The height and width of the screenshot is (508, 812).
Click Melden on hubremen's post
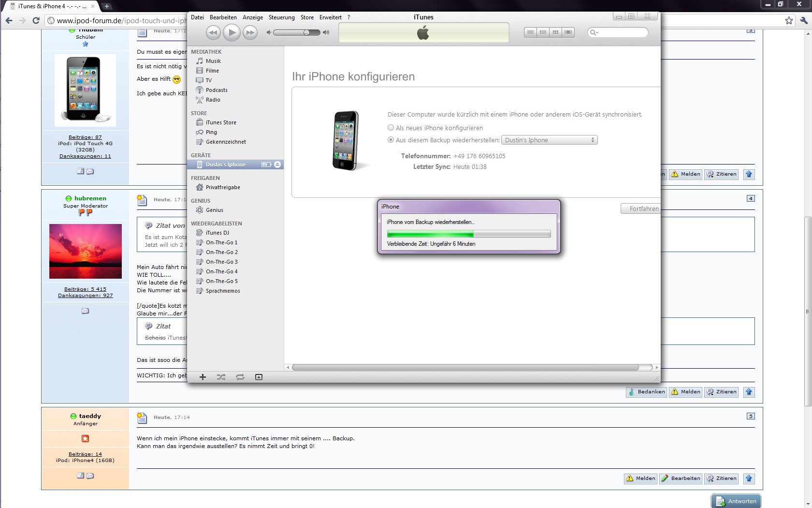click(686, 392)
